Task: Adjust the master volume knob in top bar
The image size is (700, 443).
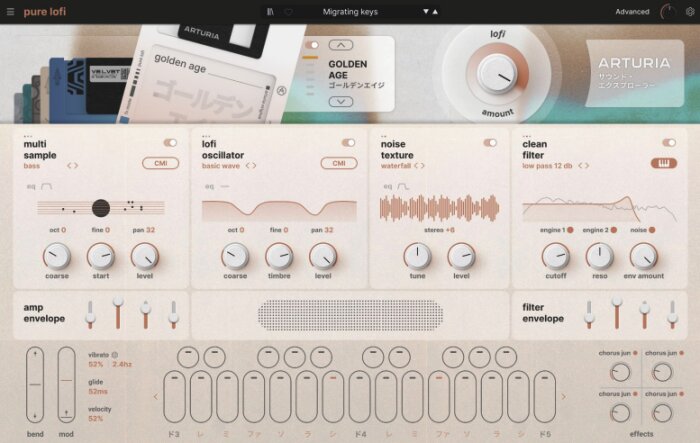Action: [668, 12]
